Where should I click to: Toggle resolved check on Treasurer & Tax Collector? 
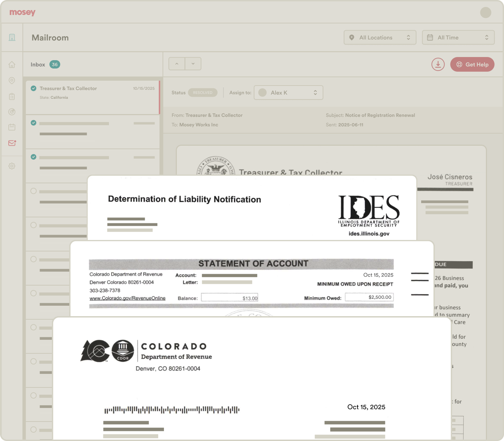point(33,88)
